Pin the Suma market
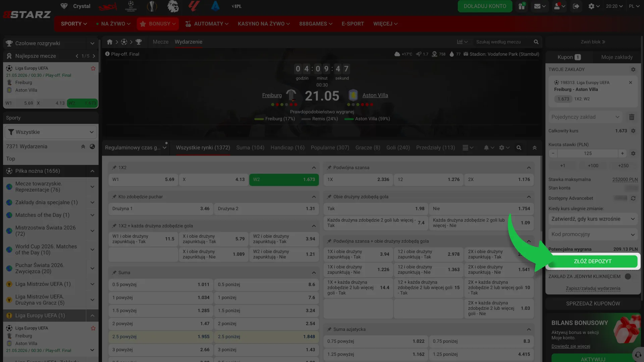Viewport: 644px width, 362px height. pos(114,273)
